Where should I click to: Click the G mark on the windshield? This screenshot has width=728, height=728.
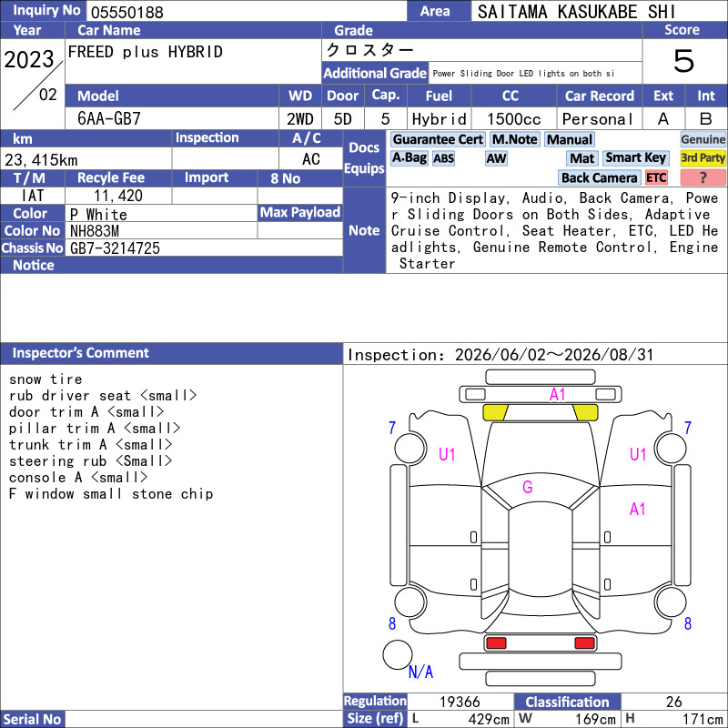pyautogui.click(x=528, y=487)
